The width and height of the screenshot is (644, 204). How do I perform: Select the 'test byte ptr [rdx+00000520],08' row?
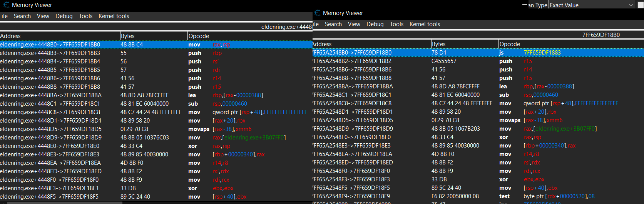coord(477,196)
